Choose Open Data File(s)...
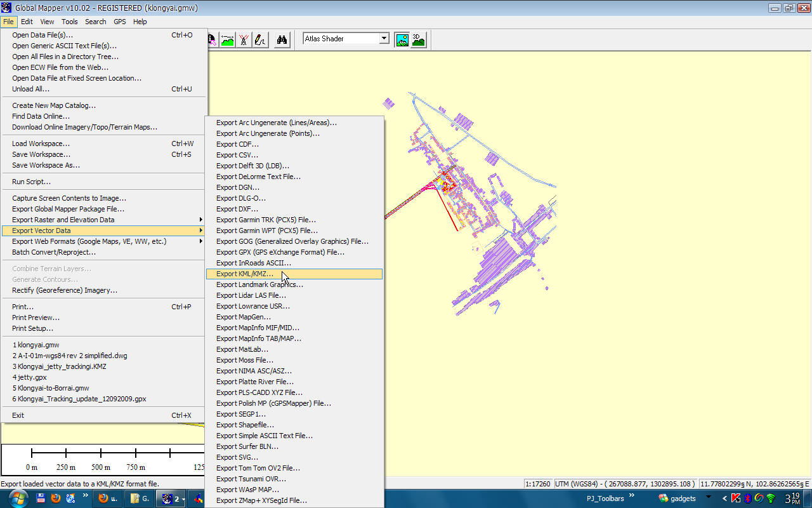Viewport: 812px width, 508px height. [x=103, y=35]
